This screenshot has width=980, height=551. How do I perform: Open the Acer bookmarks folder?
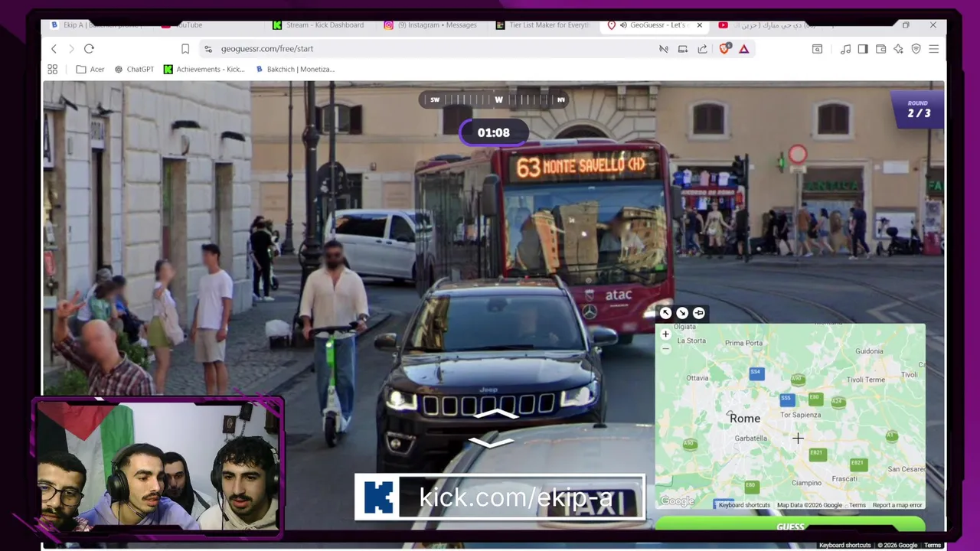90,69
